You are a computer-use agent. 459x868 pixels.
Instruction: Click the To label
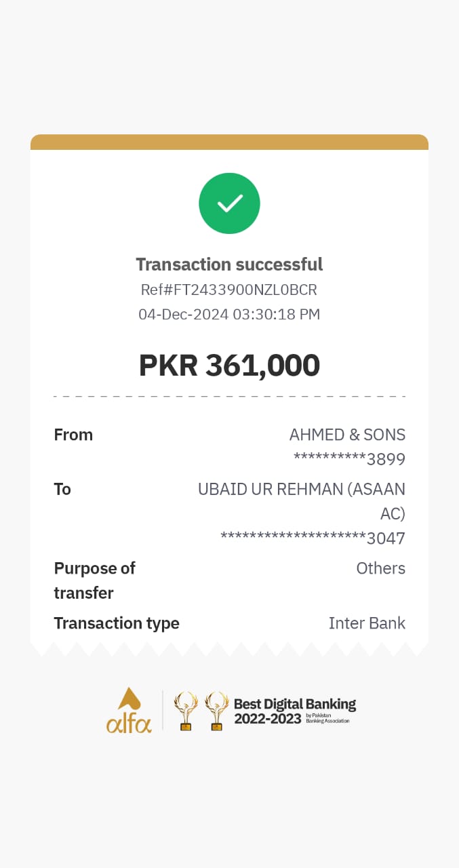click(x=62, y=489)
